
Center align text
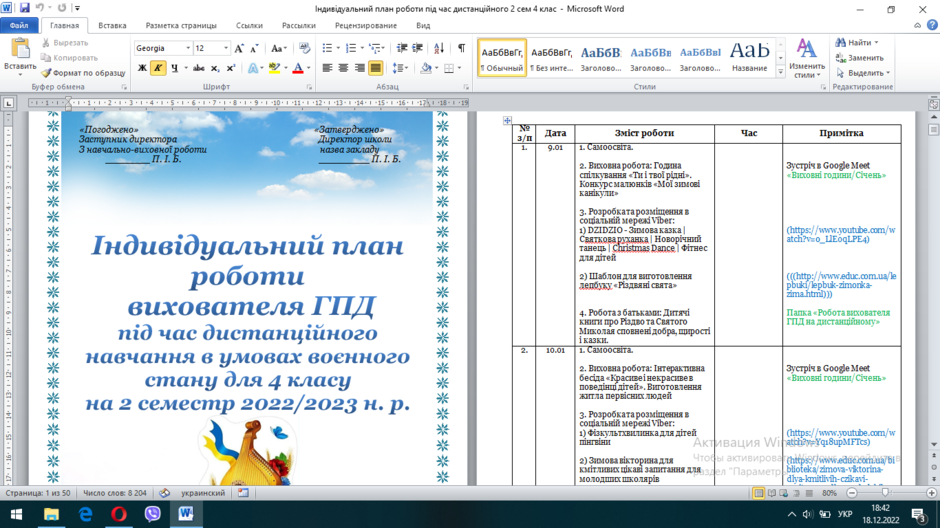pos(343,68)
